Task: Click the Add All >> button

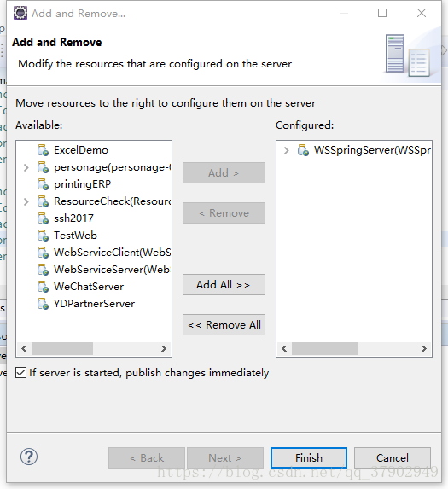Action: (224, 285)
